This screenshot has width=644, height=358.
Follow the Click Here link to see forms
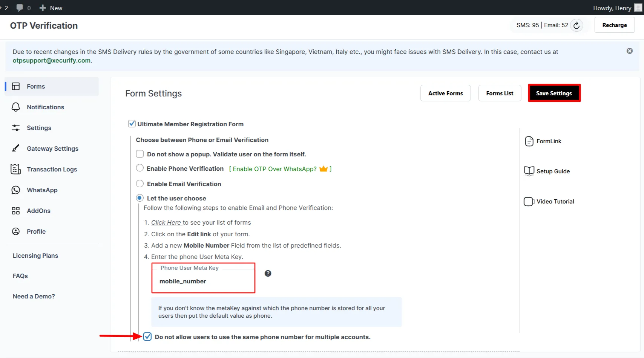[166, 222]
